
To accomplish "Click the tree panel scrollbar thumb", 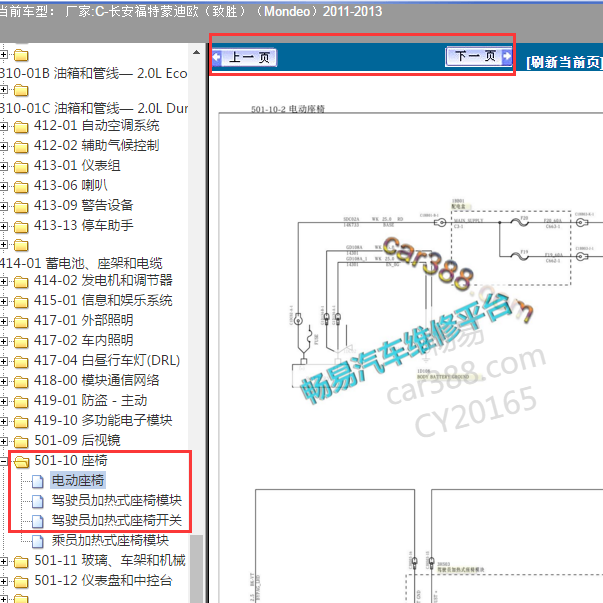I will [197, 569].
